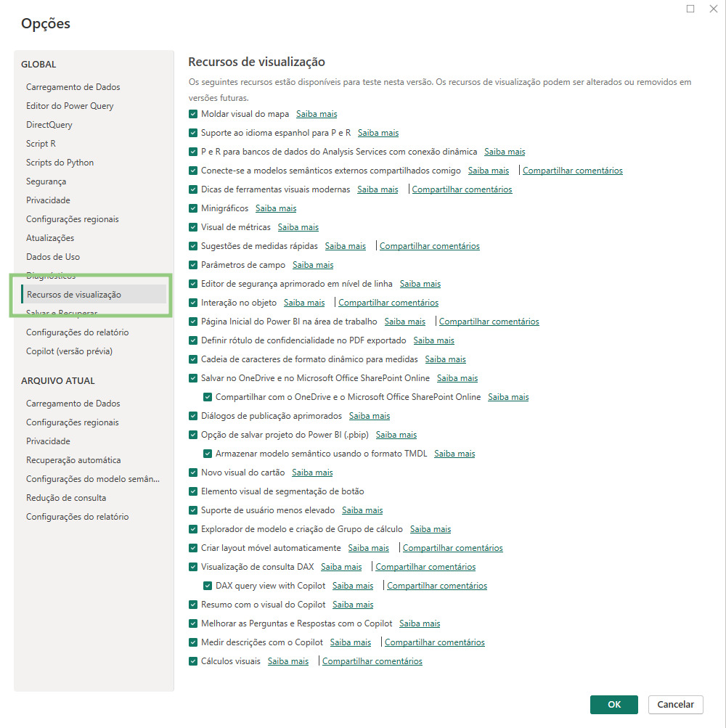Screen dimensions: 726x728
Task: Click Compartilhar comentários for Conecte-se a modelos semânticos
Action: pyautogui.click(x=573, y=171)
